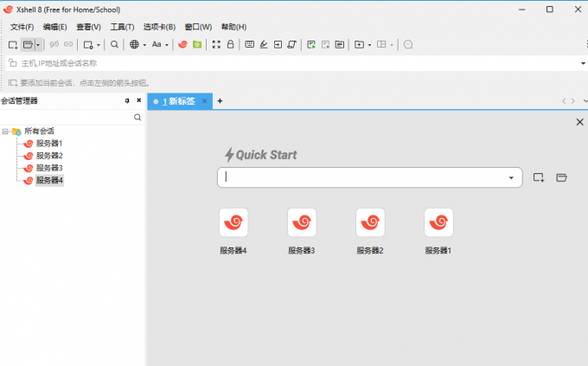Click the Aa Font icon

click(x=157, y=44)
